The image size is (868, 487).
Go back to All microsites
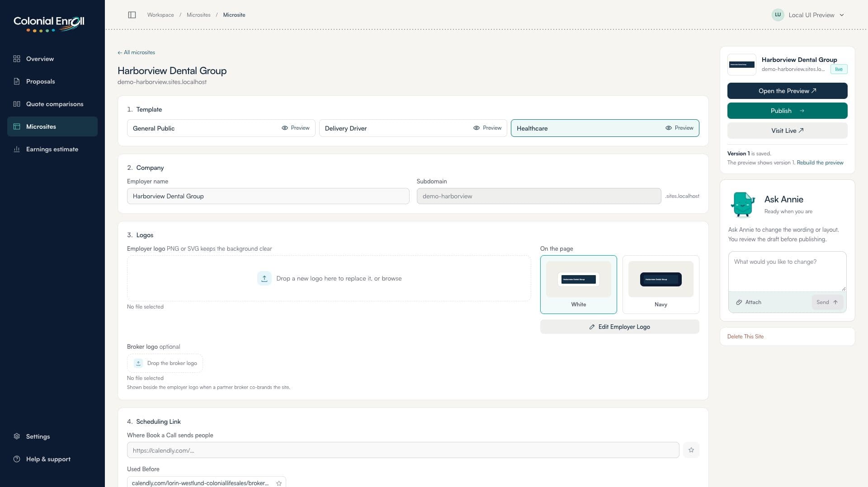click(136, 52)
